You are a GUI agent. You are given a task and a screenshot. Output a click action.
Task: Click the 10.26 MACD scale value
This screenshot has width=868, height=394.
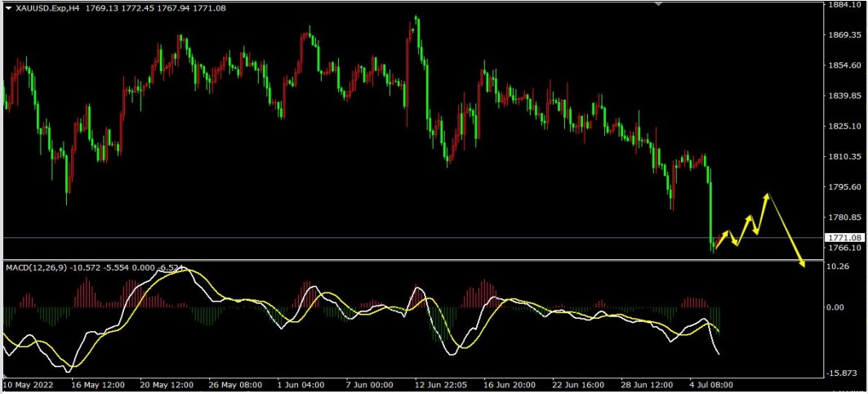(x=839, y=266)
